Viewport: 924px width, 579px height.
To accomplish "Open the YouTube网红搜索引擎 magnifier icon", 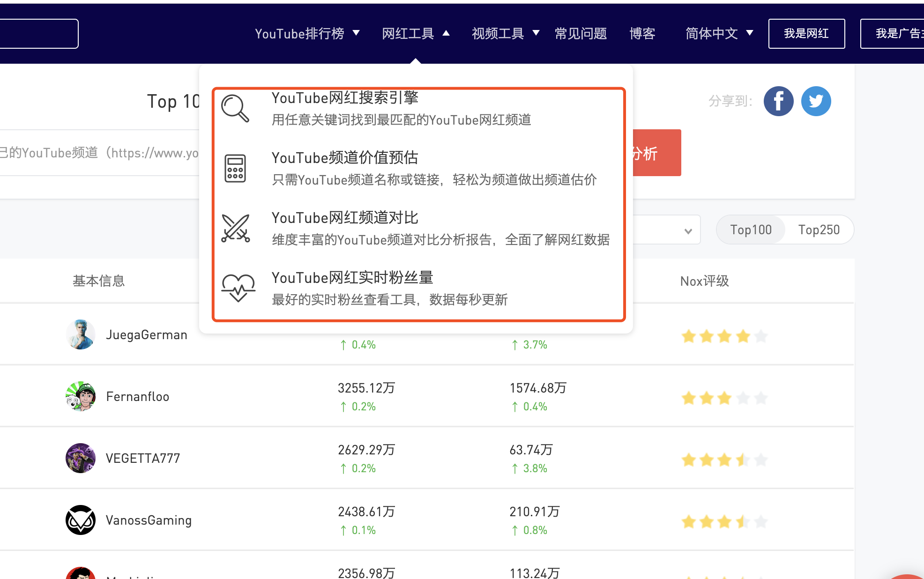I will point(235,108).
